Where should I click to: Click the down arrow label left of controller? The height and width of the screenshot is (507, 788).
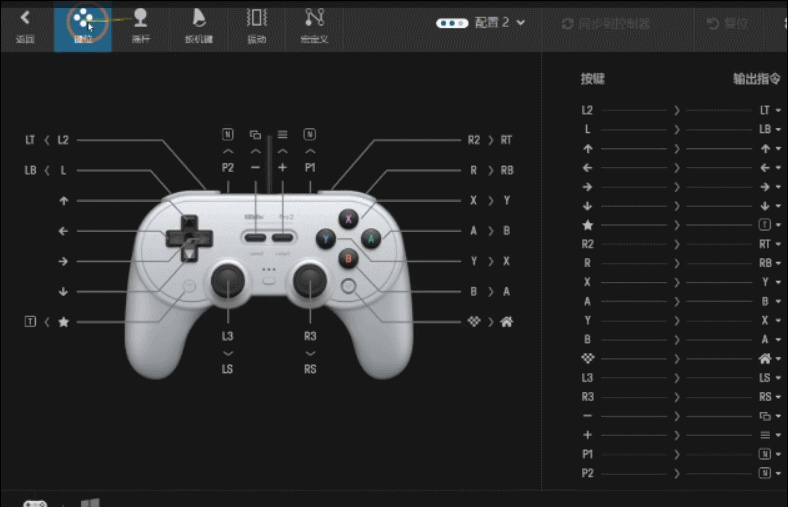[63, 291]
